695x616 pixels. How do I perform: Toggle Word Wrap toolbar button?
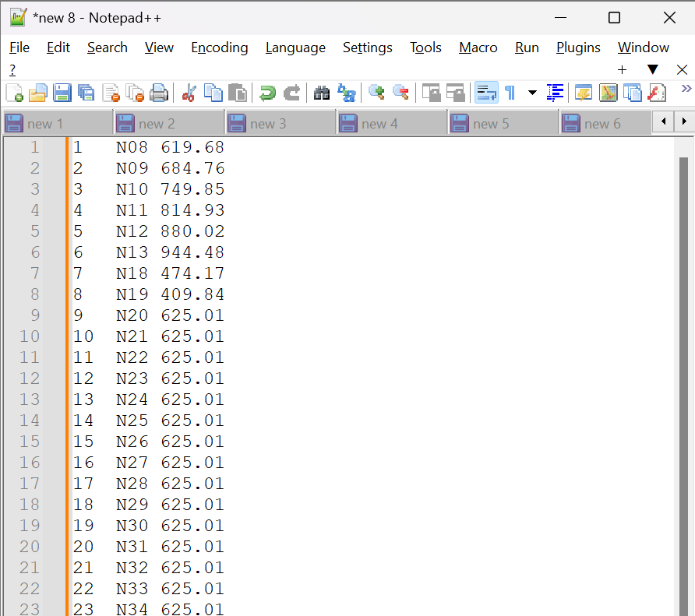coord(486,93)
